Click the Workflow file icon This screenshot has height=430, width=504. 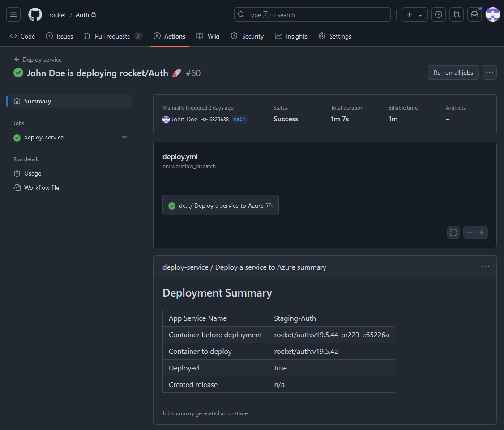[x=17, y=188]
